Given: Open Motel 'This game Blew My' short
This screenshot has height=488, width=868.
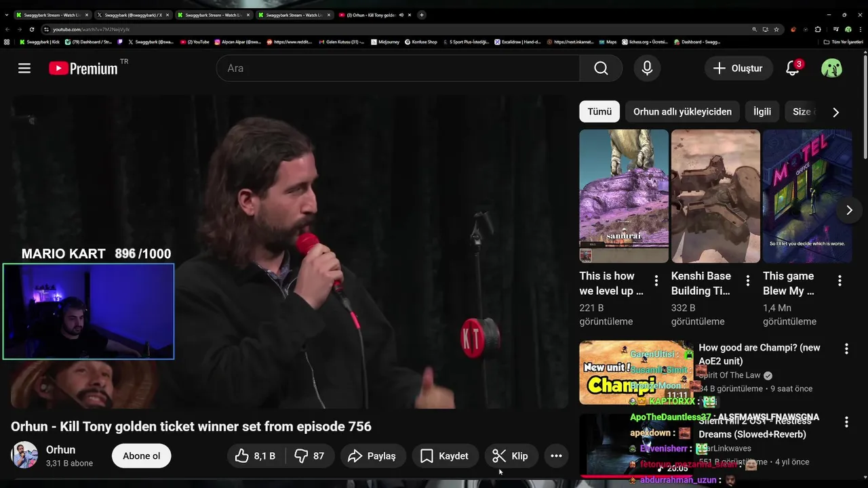Looking at the screenshot, I should [x=807, y=196].
